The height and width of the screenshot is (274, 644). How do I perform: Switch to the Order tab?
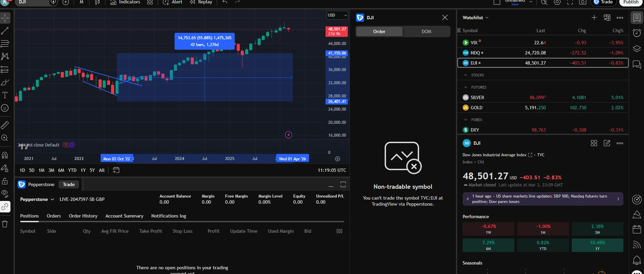click(x=379, y=31)
